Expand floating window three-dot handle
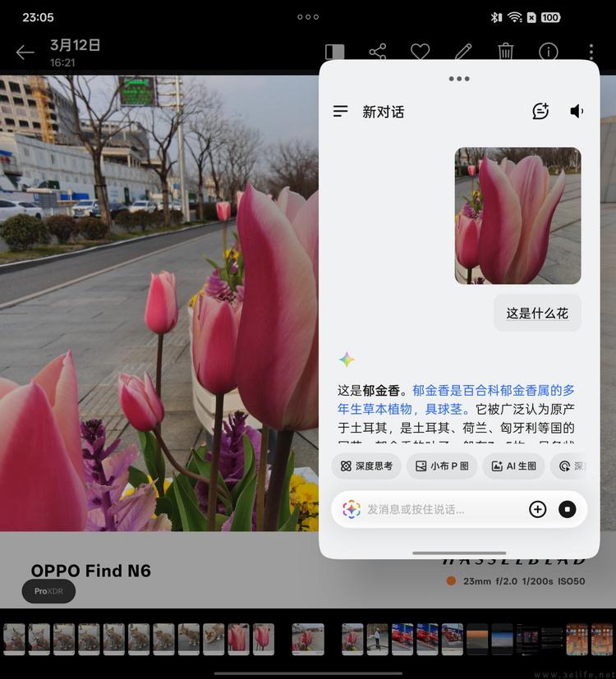Image resolution: width=616 pixels, height=679 pixels. pos(459,79)
